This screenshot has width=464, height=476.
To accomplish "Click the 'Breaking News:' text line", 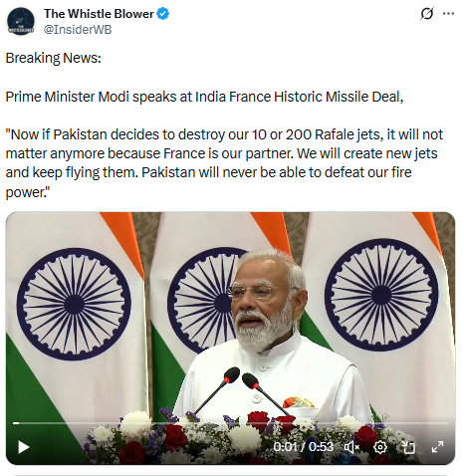I will tap(54, 58).
